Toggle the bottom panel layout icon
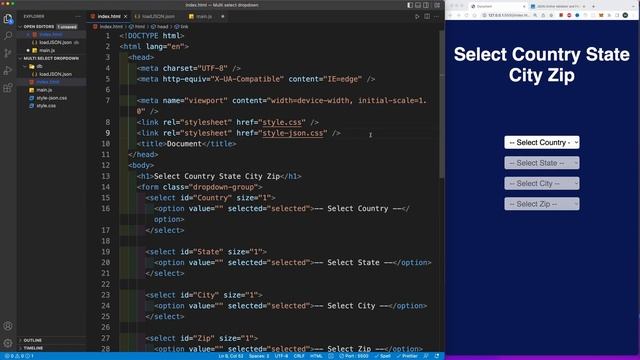The width and height of the screenshot is (640, 360). [418, 5]
